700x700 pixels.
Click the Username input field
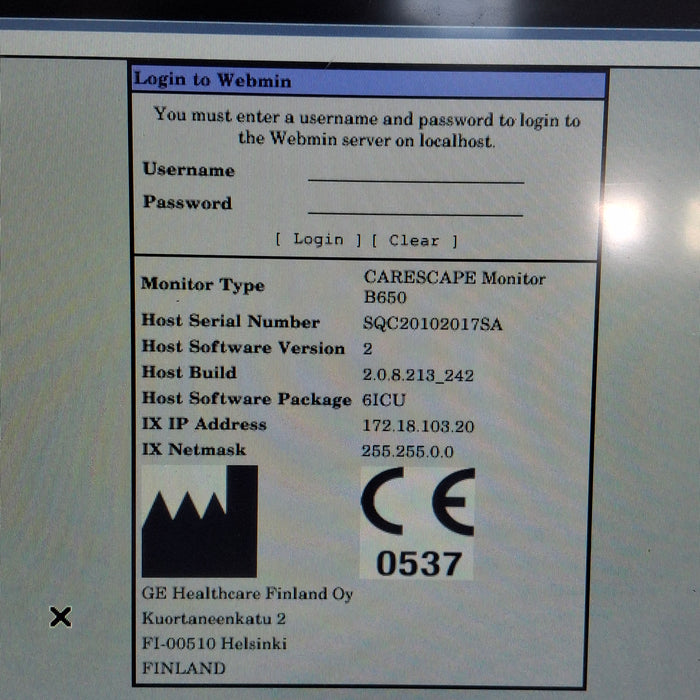tap(416, 172)
